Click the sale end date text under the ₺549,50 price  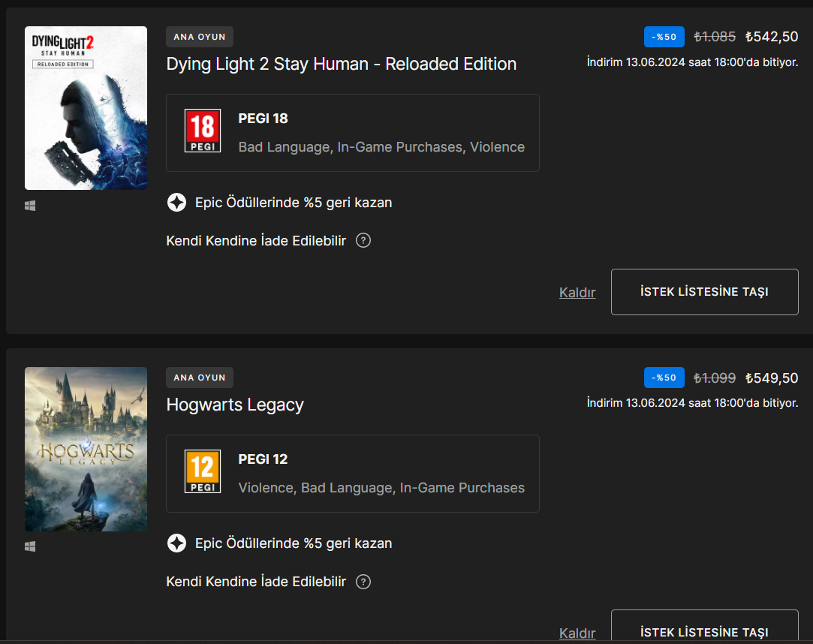pos(692,403)
